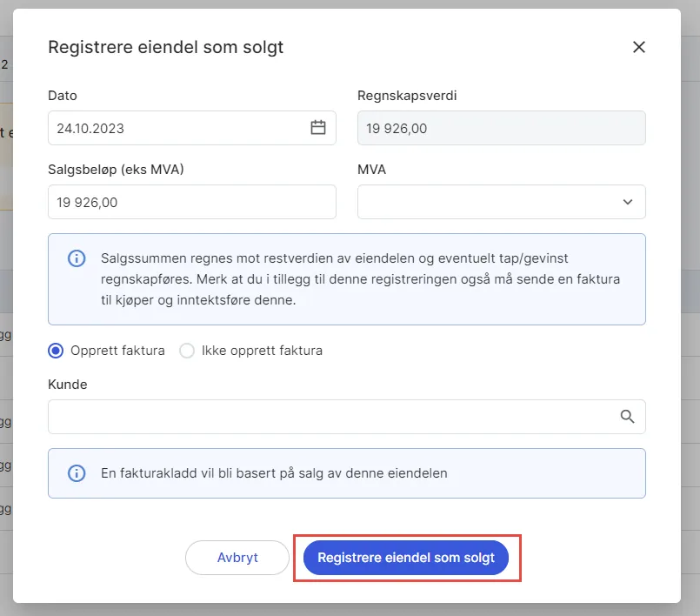Click inside the Kunde search box
The image size is (700, 616).
(x=330, y=417)
